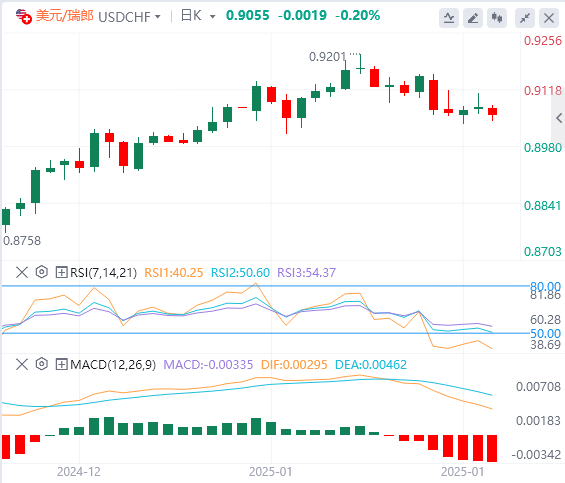Switch chart type with candlestick icon

(x=497, y=18)
